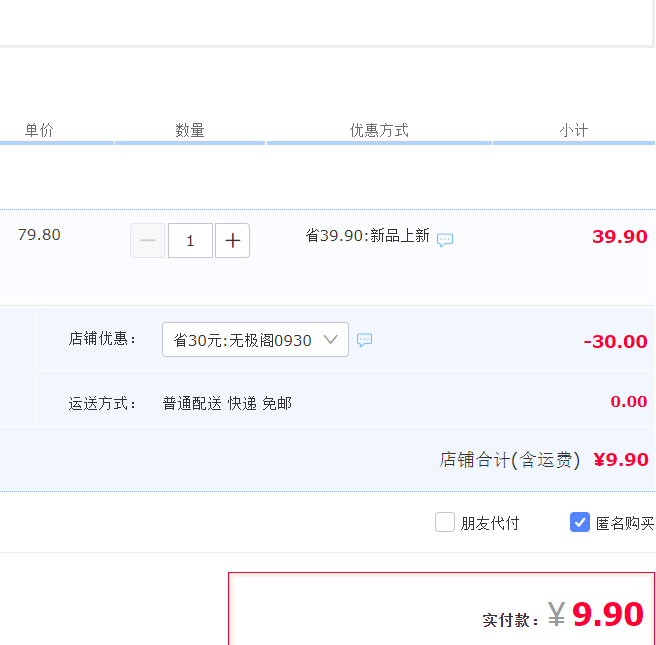The height and width of the screenshot is (645, 656).
Task: Click info bubble icon next to store discount dropdown
Action: click(365, 340)
